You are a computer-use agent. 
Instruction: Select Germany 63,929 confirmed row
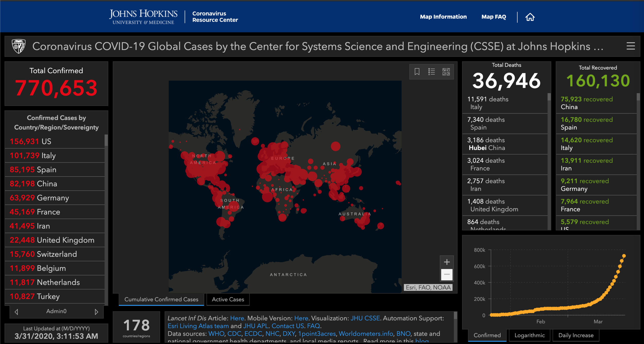pos(55,198)
